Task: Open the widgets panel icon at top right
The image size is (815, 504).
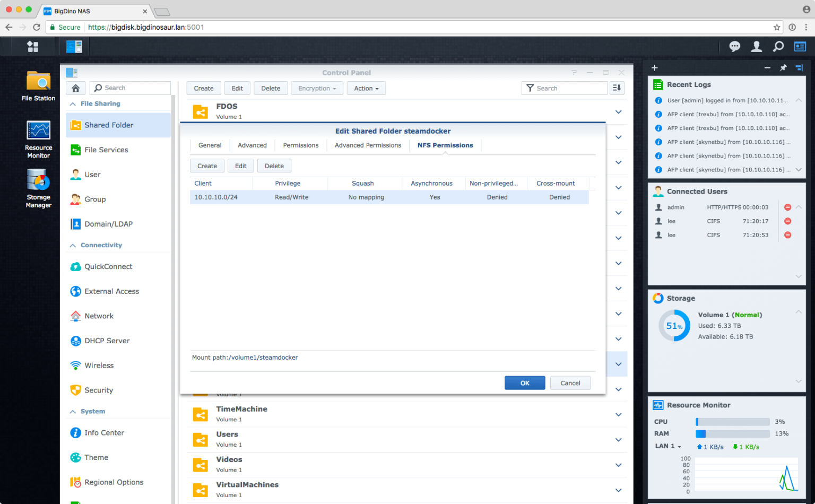Action: pyautogui.click(x=800, y=47)
